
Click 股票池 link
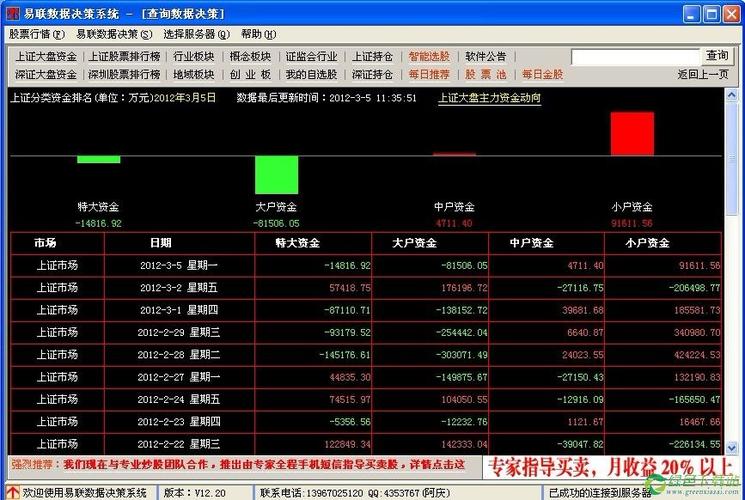click(486, 75)
